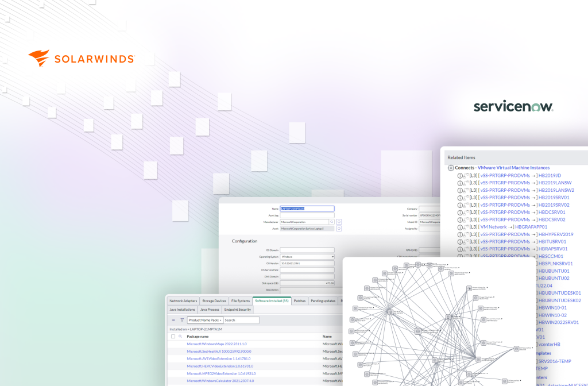Click the Name input field

click(x=307, y=209)
